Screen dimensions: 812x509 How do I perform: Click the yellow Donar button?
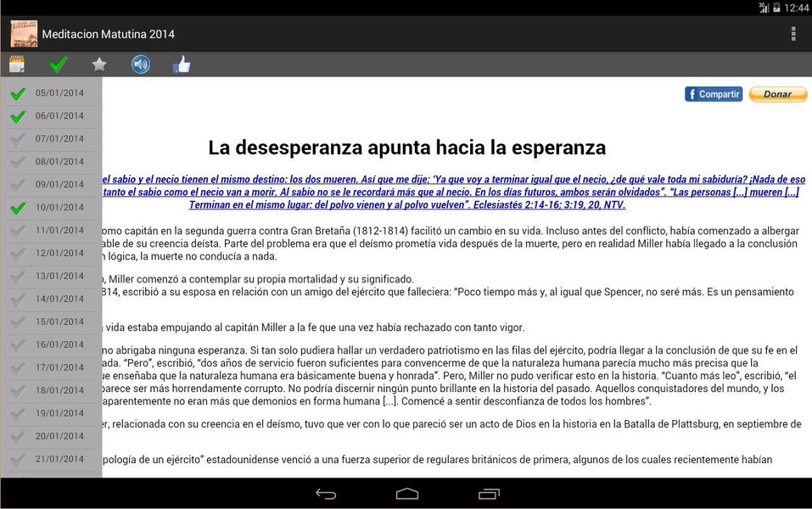778,94
